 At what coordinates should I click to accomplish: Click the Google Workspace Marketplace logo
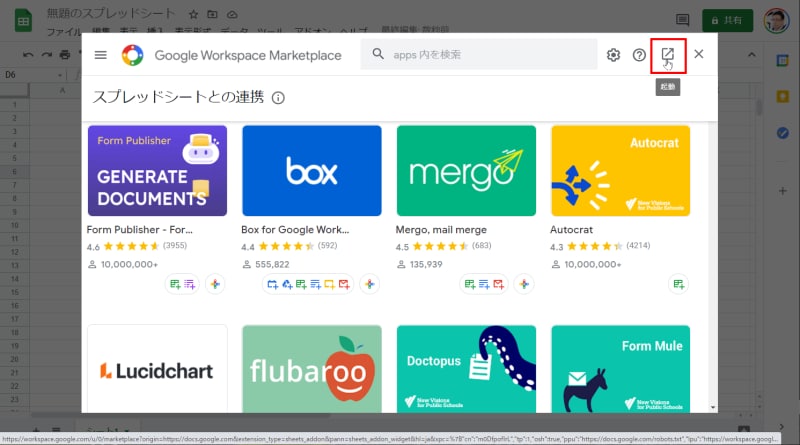133,54
